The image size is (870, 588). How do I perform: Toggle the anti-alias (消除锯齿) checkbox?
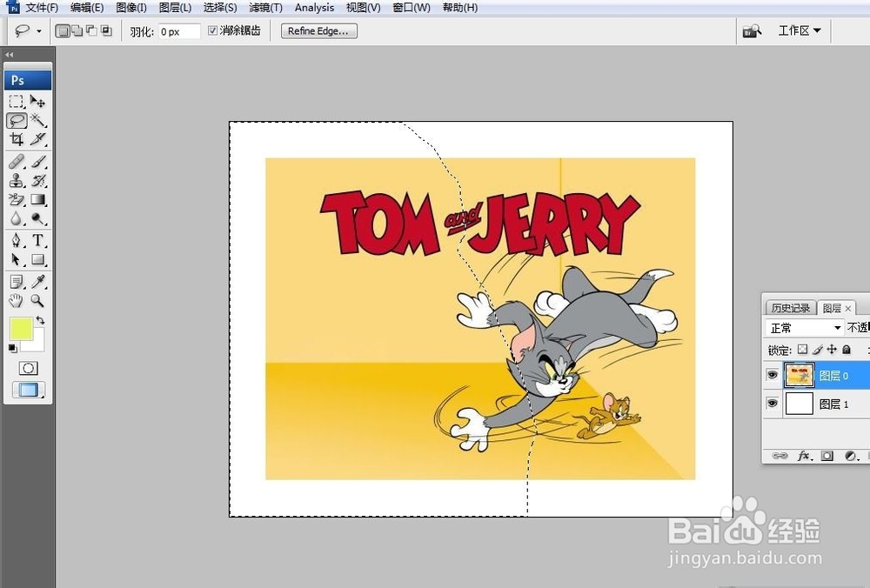pyautogui.click(x=212, y=30)
